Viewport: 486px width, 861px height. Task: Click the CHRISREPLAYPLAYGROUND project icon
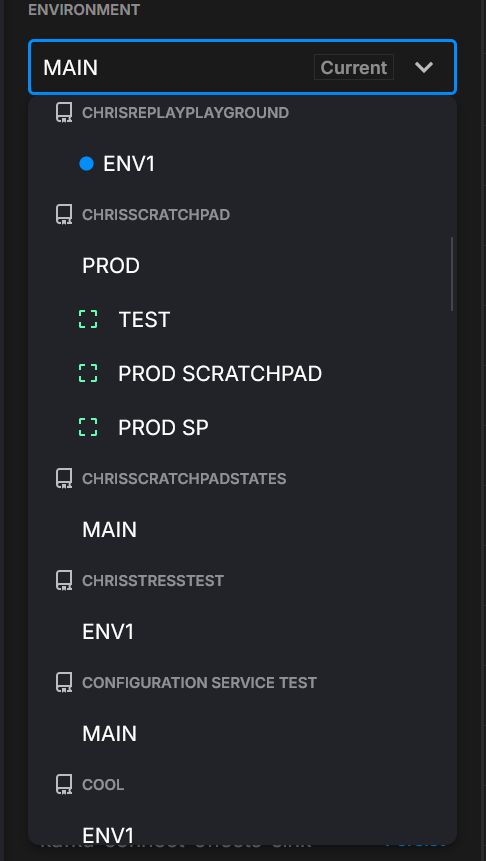pyautogui.click(x=64, y=113)
